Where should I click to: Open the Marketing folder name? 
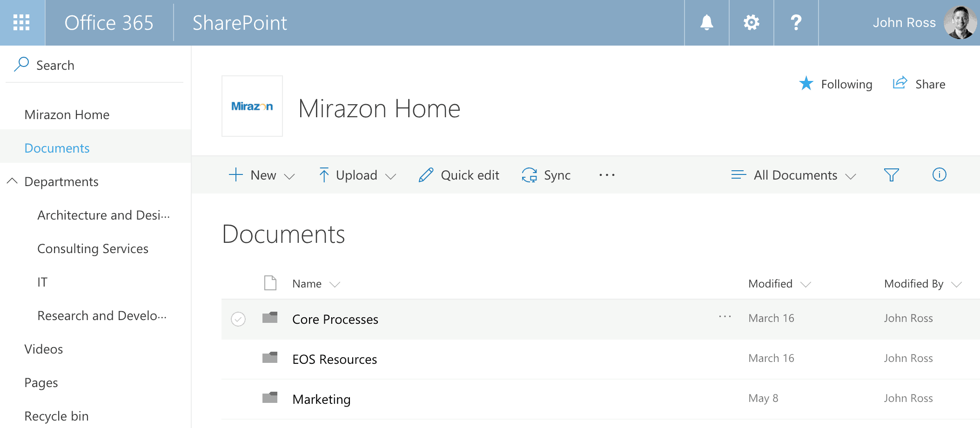(322, 399)
